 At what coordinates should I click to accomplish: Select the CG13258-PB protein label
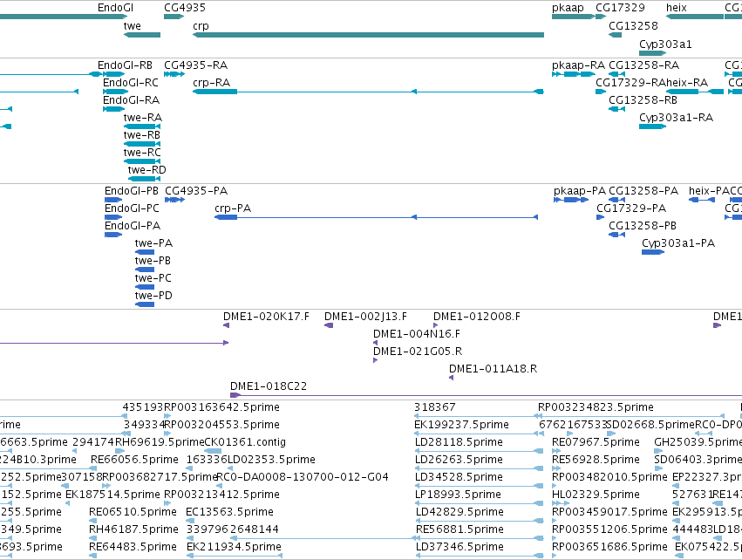pos(643,226)
